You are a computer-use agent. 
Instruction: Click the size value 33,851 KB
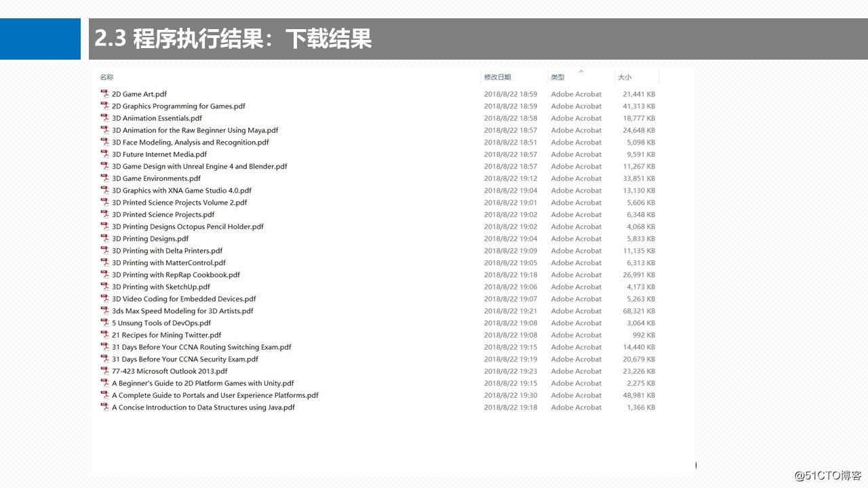pos(639,178)
